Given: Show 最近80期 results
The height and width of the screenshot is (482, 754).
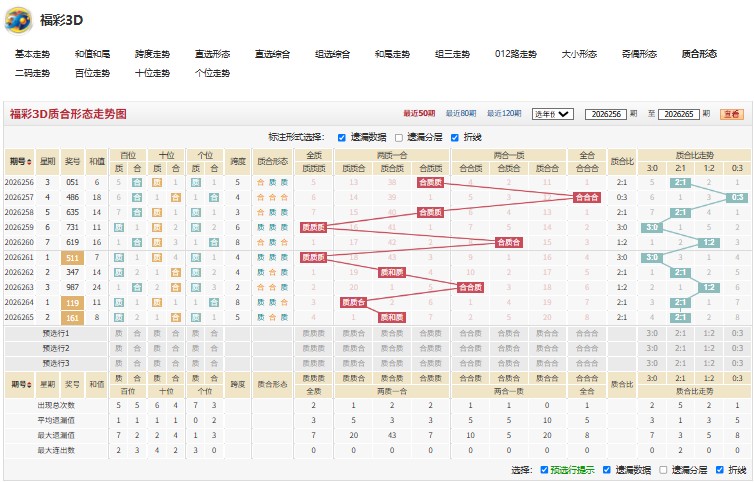Looking at the screenshot, I should click(x=461, y=114).
